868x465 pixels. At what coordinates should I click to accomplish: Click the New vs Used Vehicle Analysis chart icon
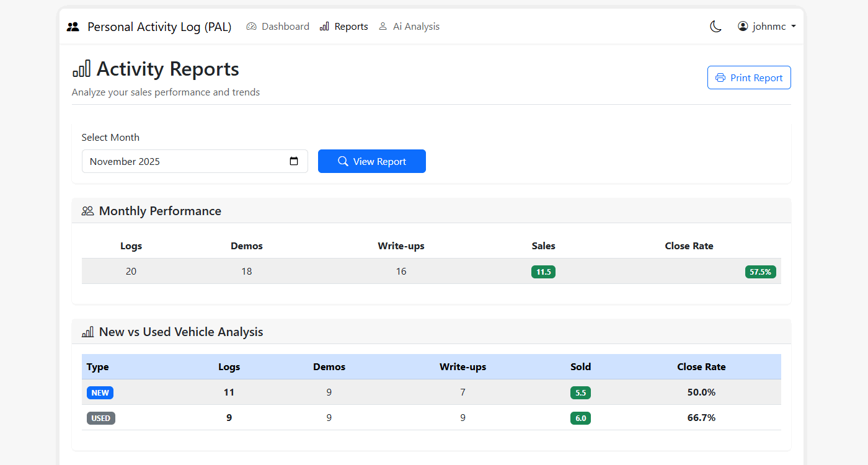tap(87, 332)
